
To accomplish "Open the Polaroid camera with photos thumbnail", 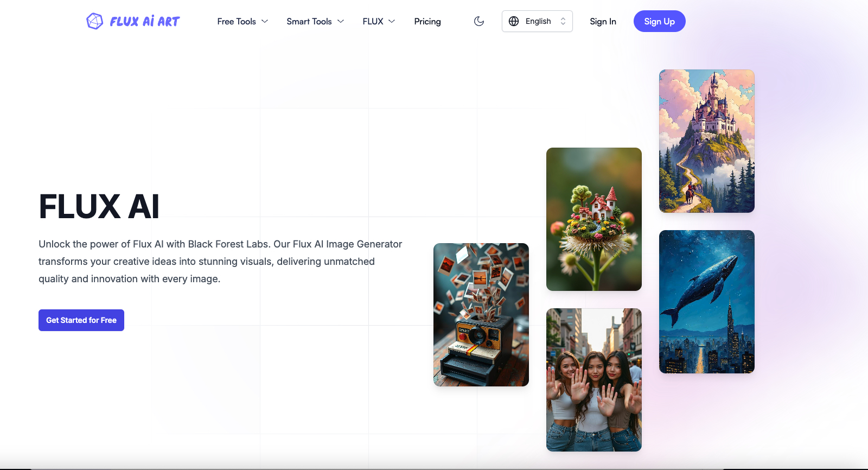I will point(481,315).
